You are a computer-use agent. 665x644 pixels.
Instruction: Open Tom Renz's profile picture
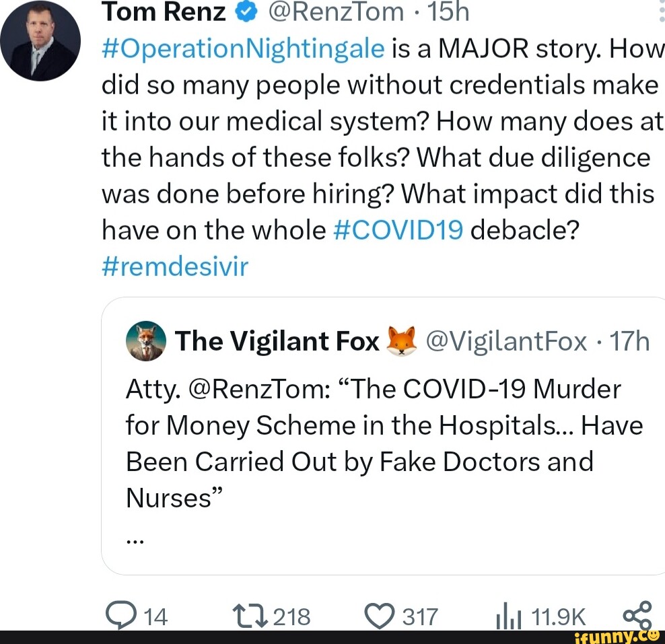click(40, 42)
